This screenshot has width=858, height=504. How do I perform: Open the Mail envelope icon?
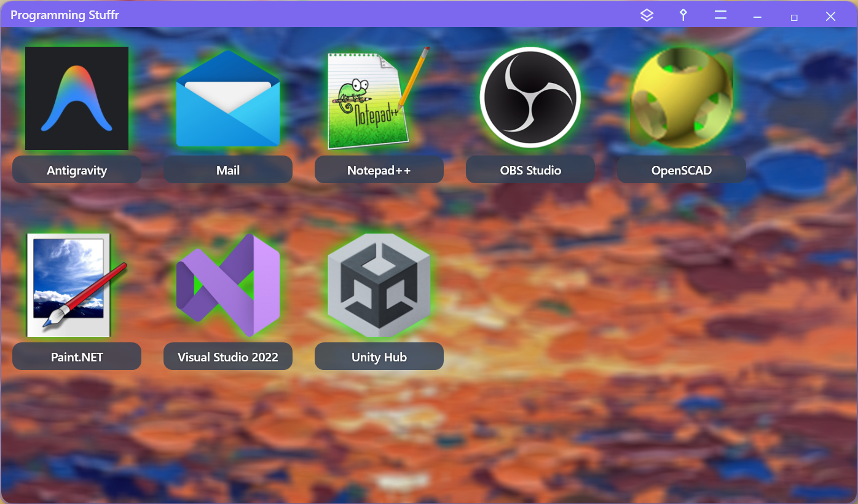pyautogui.click(x=228, y=98)
